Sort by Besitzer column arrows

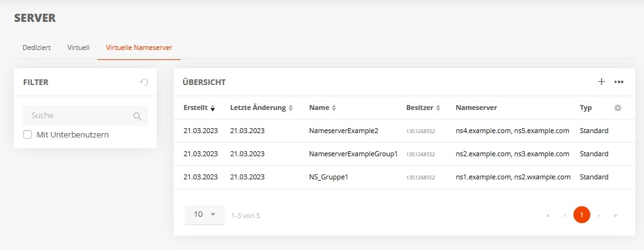[x=438, y=107]
